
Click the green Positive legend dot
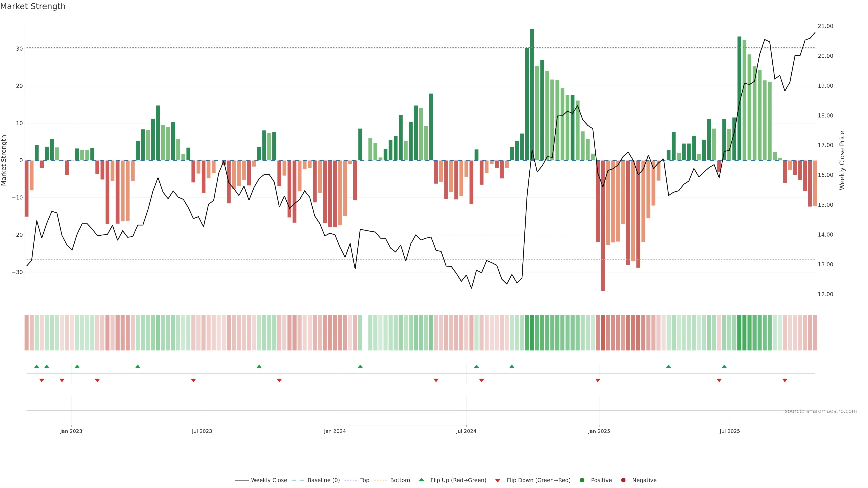click(x=582, y=480)
